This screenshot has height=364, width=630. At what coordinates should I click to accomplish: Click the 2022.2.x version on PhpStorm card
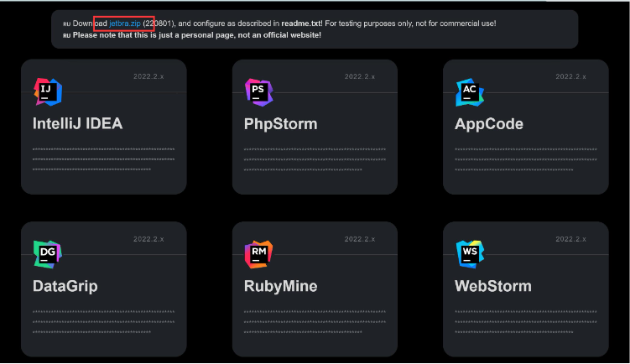(360, 76)
